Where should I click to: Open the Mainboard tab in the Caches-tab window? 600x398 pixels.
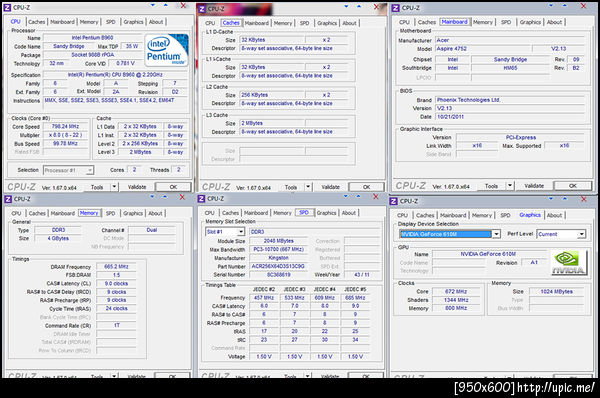pyautogui.click(x=257, y=23)
